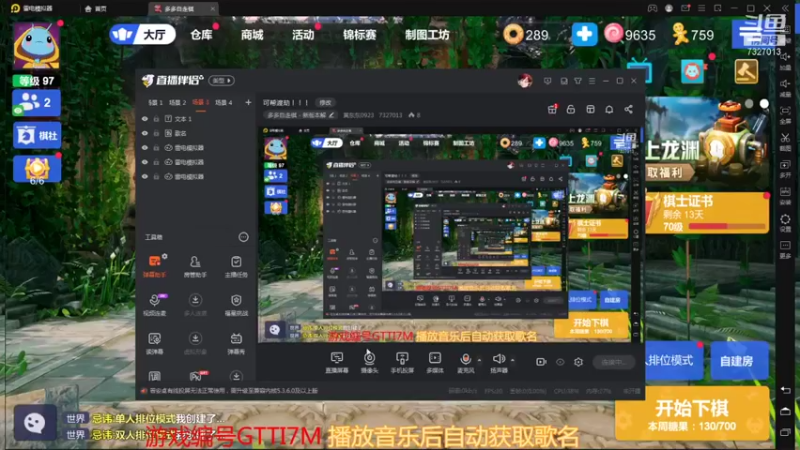Toggle visibility of the 歌名 layer

[145, 133]
